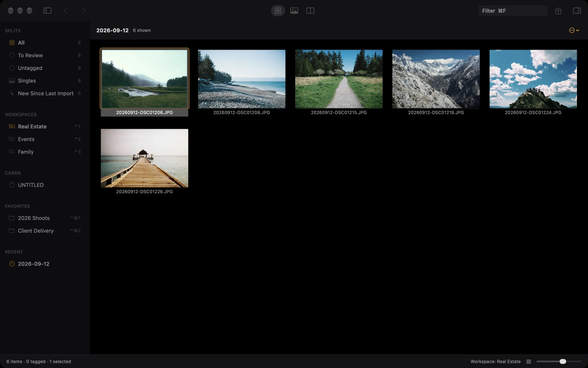Screen dimensions: 588x368
Task: Go forward with the right chevron
Action: pos(84,11)
